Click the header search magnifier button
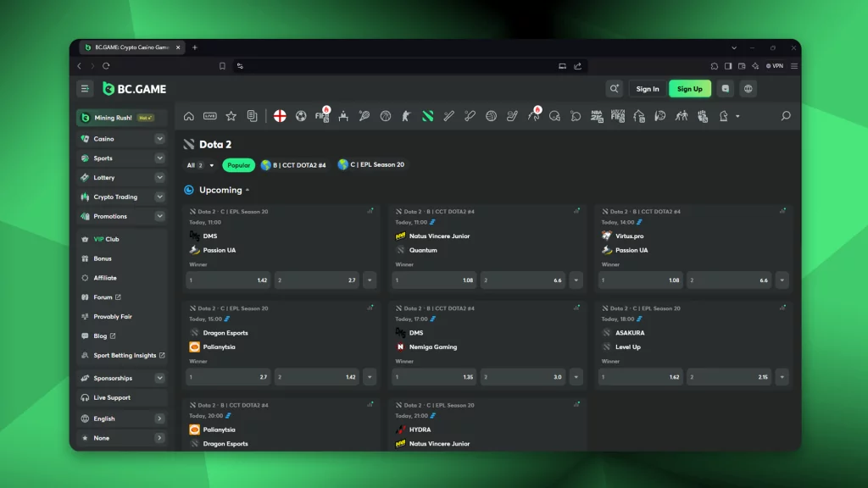Viewport: 868px width, 488px height. [615, 88]
